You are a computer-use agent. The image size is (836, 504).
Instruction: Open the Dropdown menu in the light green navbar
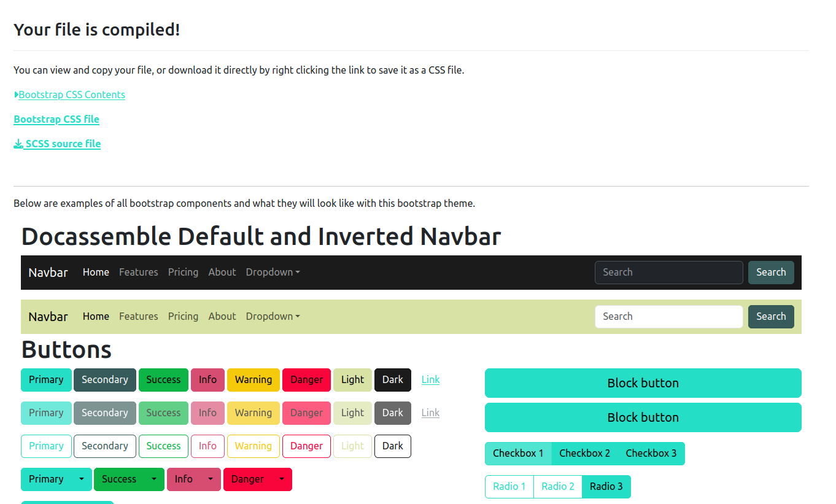coord(273,316)
